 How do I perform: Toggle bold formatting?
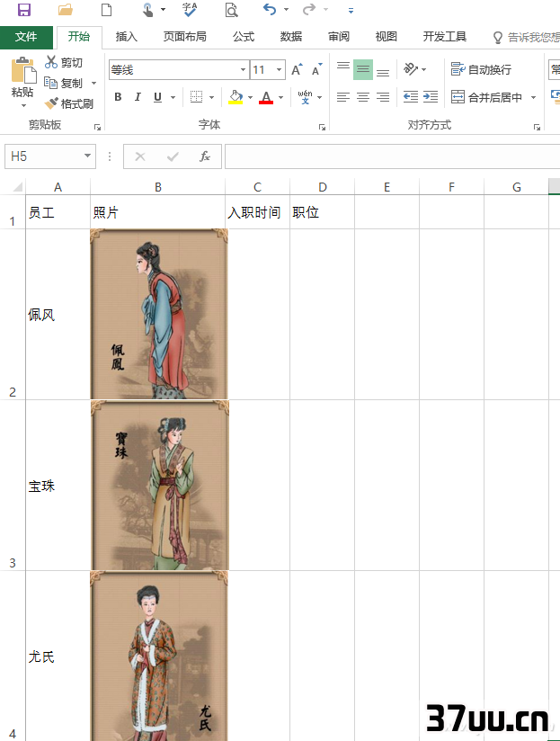(x=118, y=97)
